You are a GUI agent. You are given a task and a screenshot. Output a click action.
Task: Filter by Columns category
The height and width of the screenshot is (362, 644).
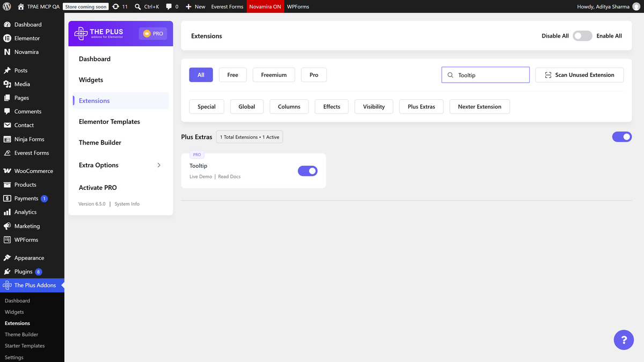289,107
